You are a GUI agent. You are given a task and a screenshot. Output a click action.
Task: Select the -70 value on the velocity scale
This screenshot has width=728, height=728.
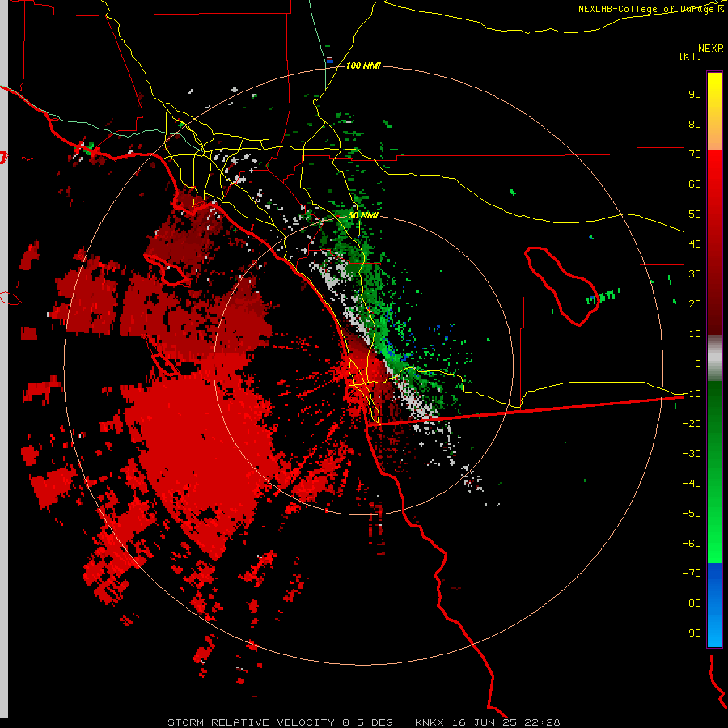pos(692,574)
